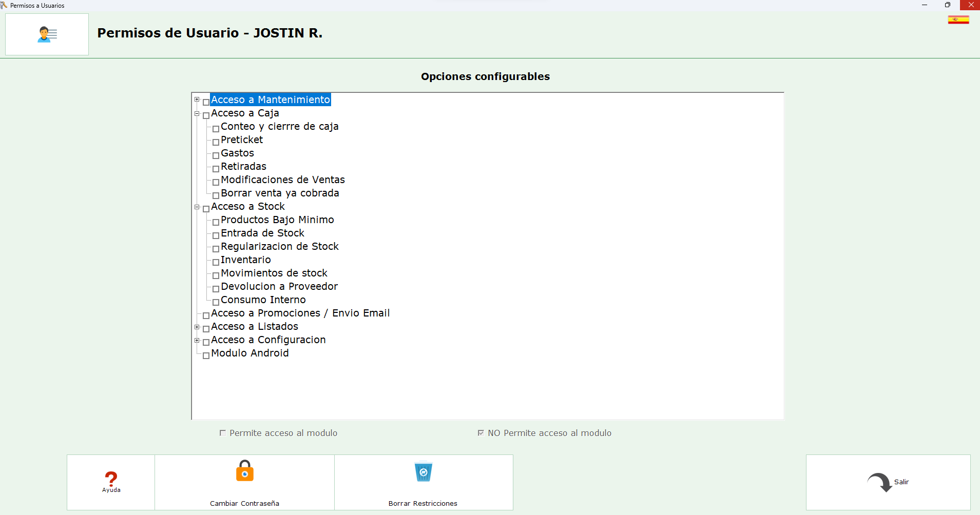Collapse the Acceso a Stock node
The image size is (980, 515).
pyautogui.click(x=197, y=207)
